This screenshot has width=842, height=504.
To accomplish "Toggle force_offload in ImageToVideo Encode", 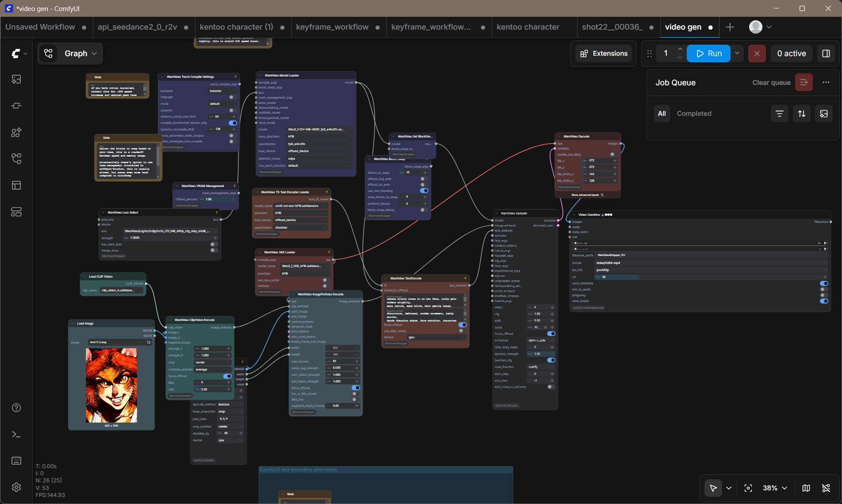I will (x=356, y=388).
